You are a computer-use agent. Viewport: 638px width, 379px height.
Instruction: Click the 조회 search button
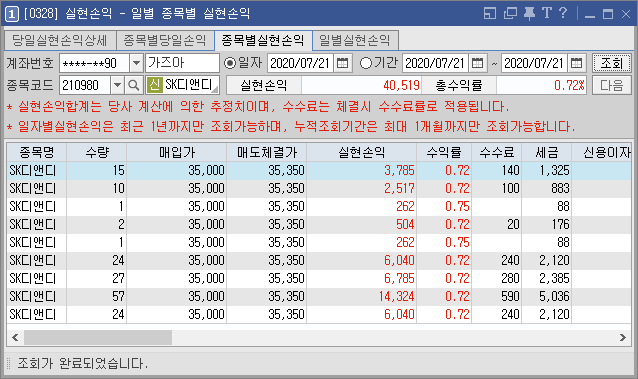tap(612, 63)
